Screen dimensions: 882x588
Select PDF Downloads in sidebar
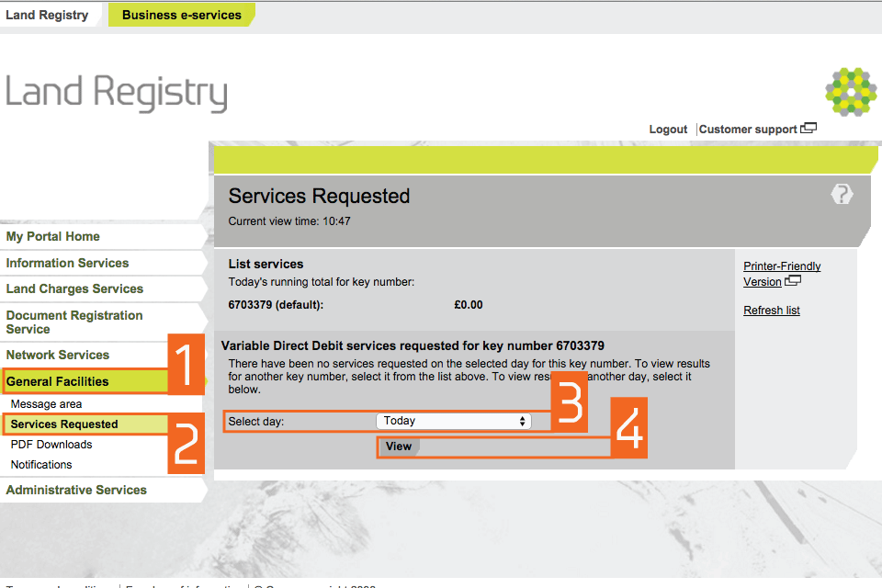[51, 445]
